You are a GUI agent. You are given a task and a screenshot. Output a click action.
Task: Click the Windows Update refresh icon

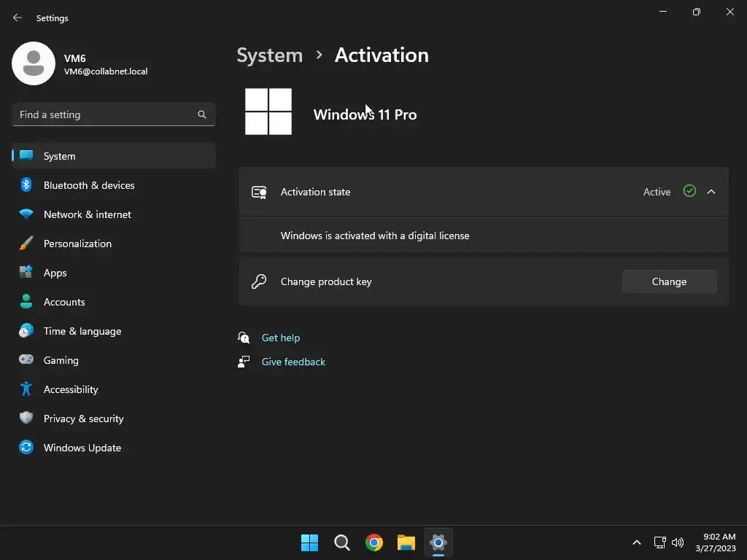(26, 447)
